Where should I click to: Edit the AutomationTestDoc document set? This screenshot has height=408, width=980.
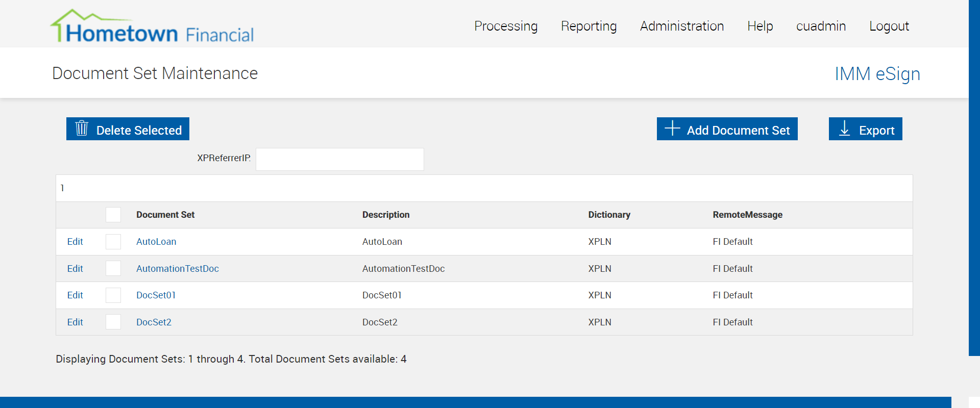pyautogui.click(x=75, y=269)
